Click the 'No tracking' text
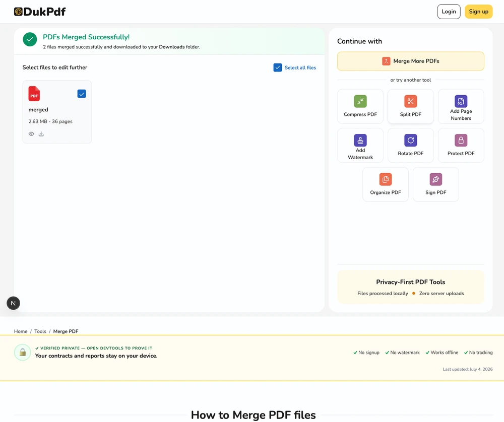Viewport: 504px width, 422px height. click(x=481, y=353)
